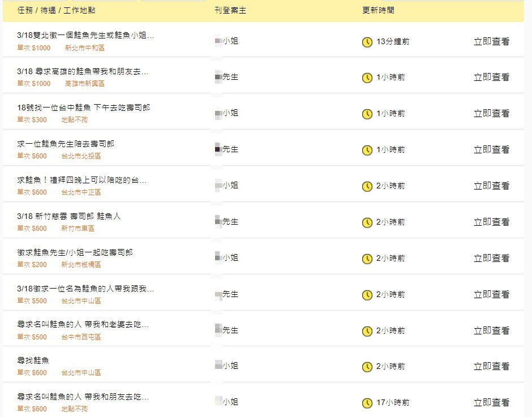Click the clock icon in the 18號找一位台中鮭魚 row

(367, 114)
